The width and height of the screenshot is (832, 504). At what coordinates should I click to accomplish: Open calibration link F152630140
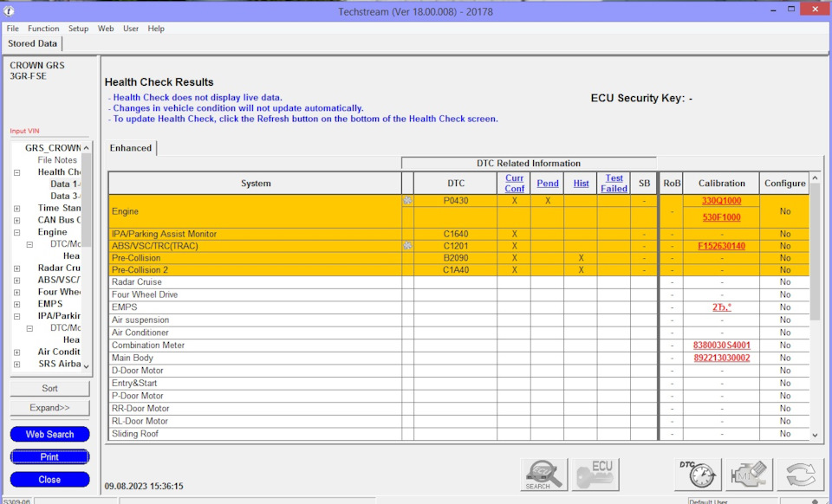[722, 246]
